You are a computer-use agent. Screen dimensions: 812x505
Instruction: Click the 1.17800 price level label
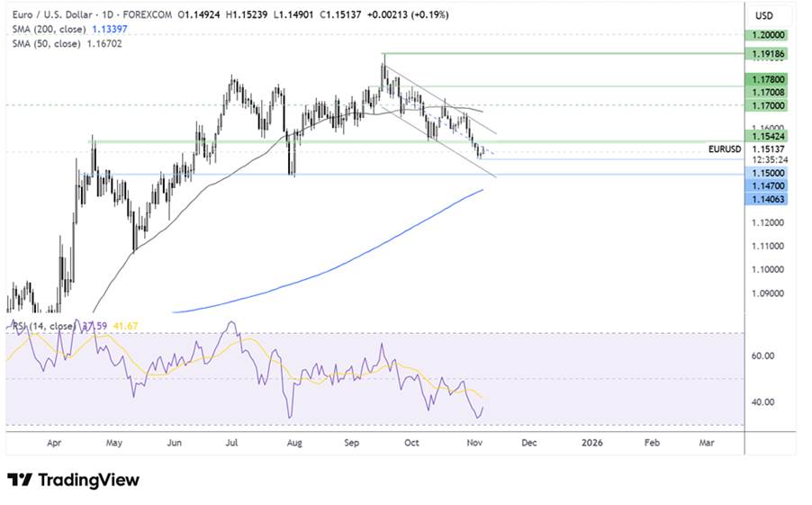point(766,80)
